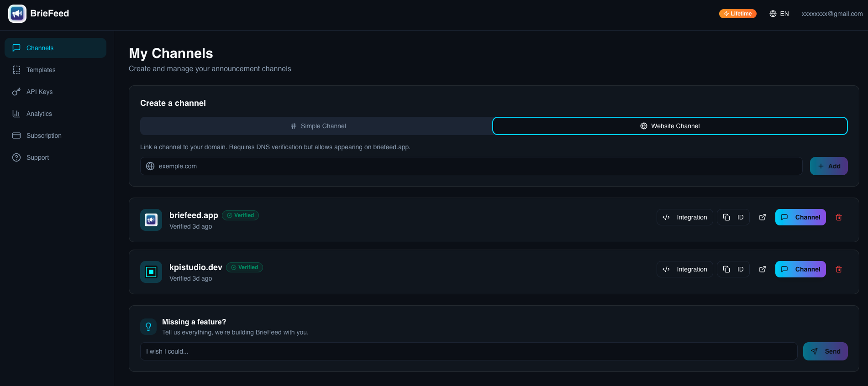The height and width of the screenshot is (386, 868).
Task: Click 'Verified 3d ago' under briefeed.app
Action: 191,226
